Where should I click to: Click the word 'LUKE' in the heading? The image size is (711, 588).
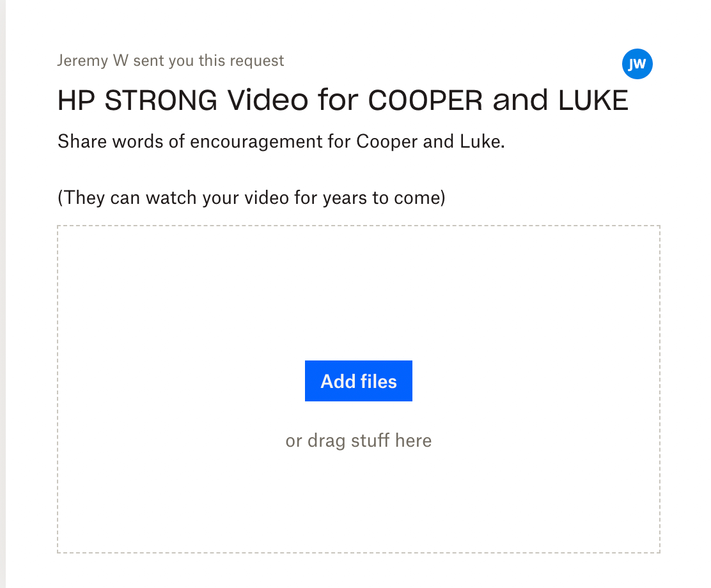(x=593, y=100)
